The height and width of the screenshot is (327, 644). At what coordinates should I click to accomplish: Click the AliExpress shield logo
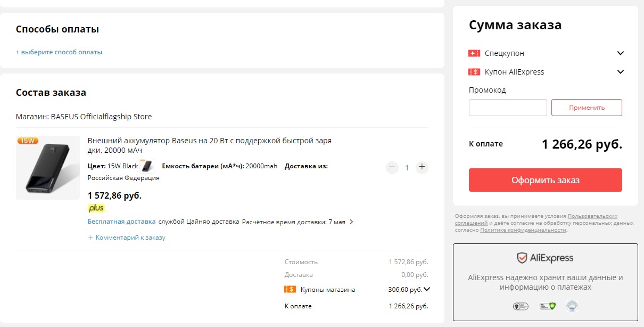click(522, 258)
